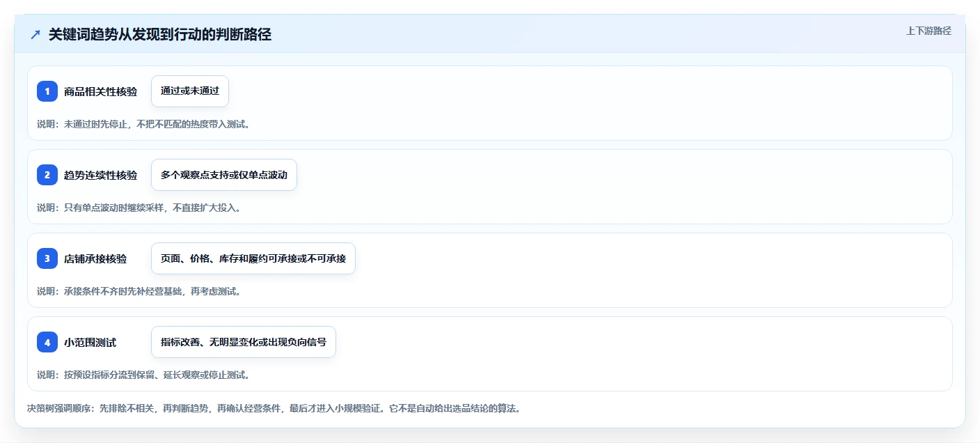This screenshot has width=980, height=443.
Task: Click the step 4 number badge
Action: 47,342
